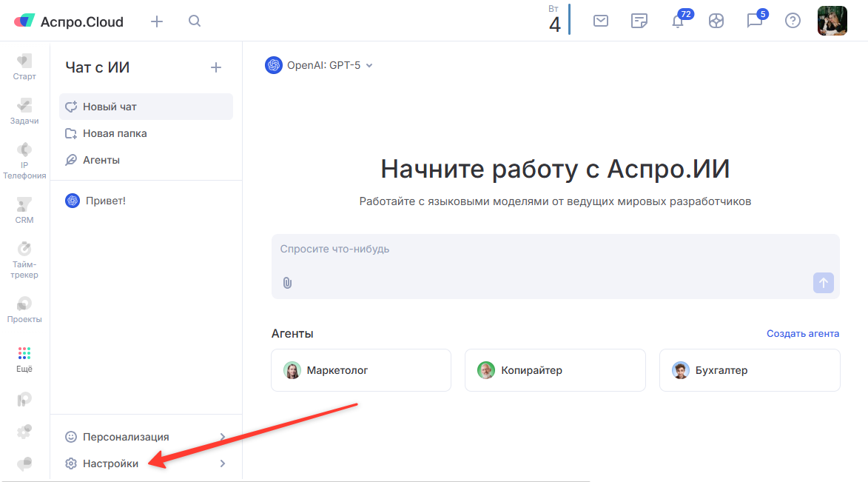This screenshot has height=482, width=868.
Task: Open IP Телефония in the sidebar
Action: (x=24, y=161)
